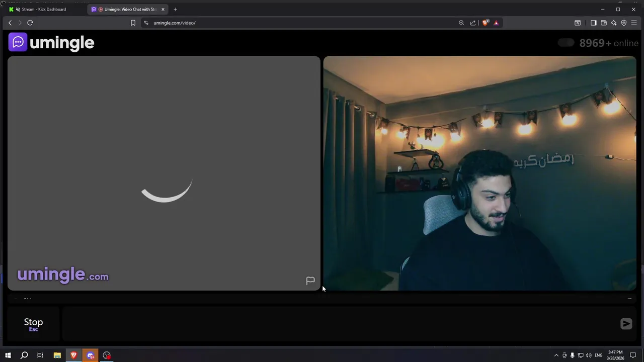Click the Brave browser taskbar icon
This screenshot has width=644, height=362.
click(73, 355)
